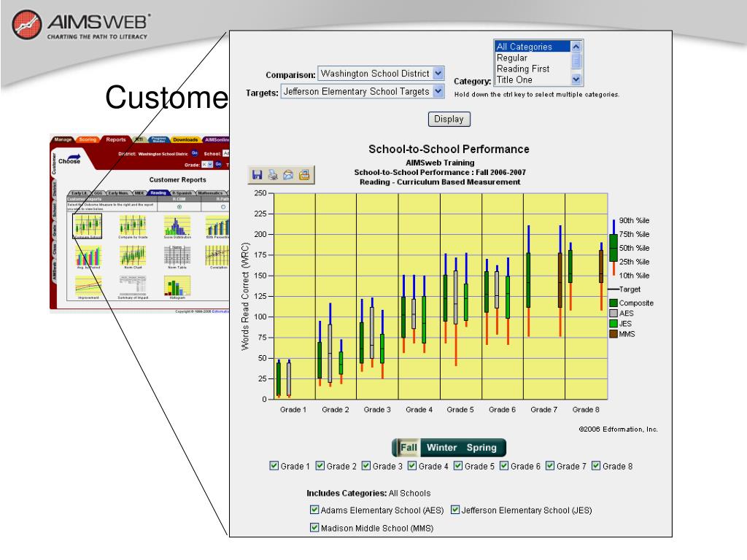
Task: Open the Improvement line chart icon
Action: click(x=88, y=287)
